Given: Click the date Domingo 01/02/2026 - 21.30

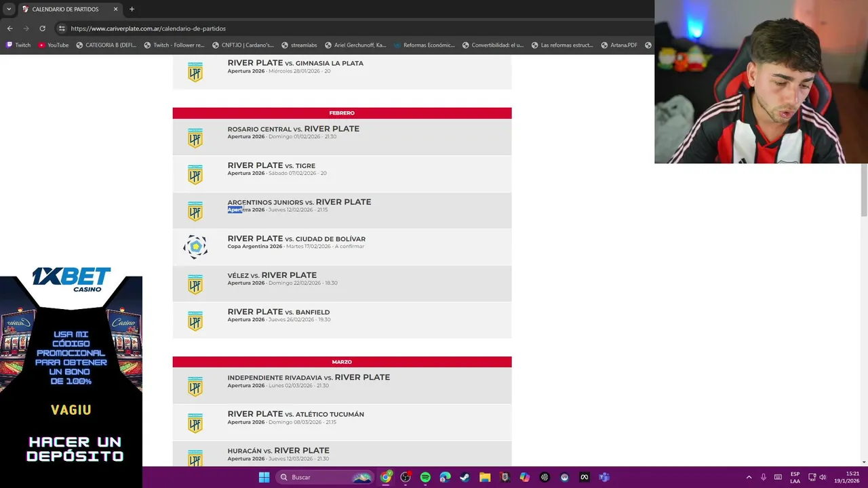Looking at the screenshot, I should tap(302, 137).
